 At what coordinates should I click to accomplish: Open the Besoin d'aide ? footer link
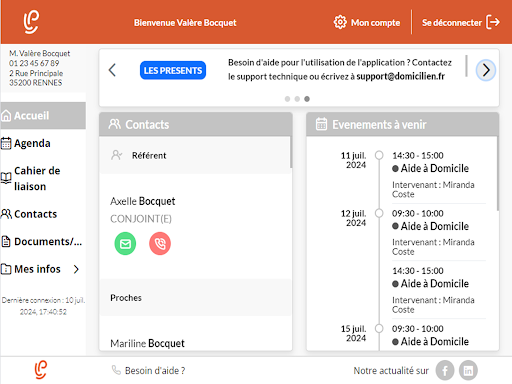155,371
